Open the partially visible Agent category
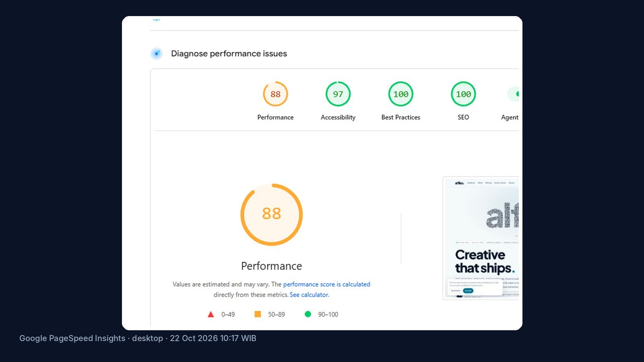644x362 pixels. pyautogui.click(x=510, y=103)
